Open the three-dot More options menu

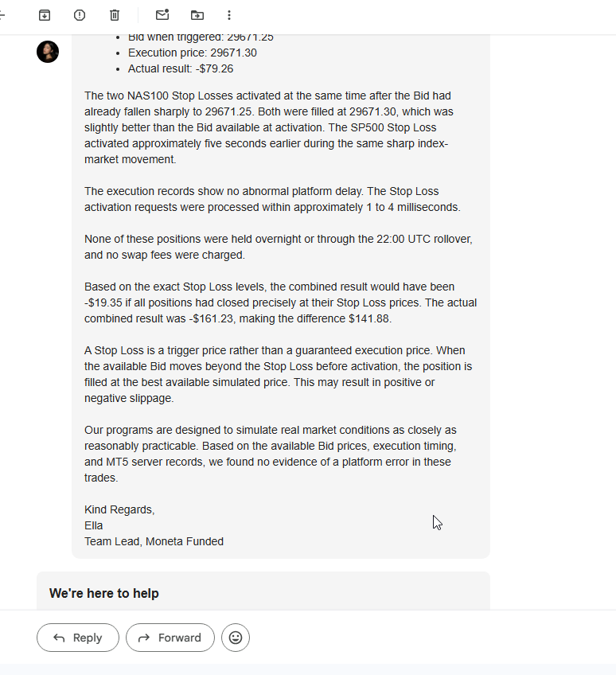(x=229, y=15)
